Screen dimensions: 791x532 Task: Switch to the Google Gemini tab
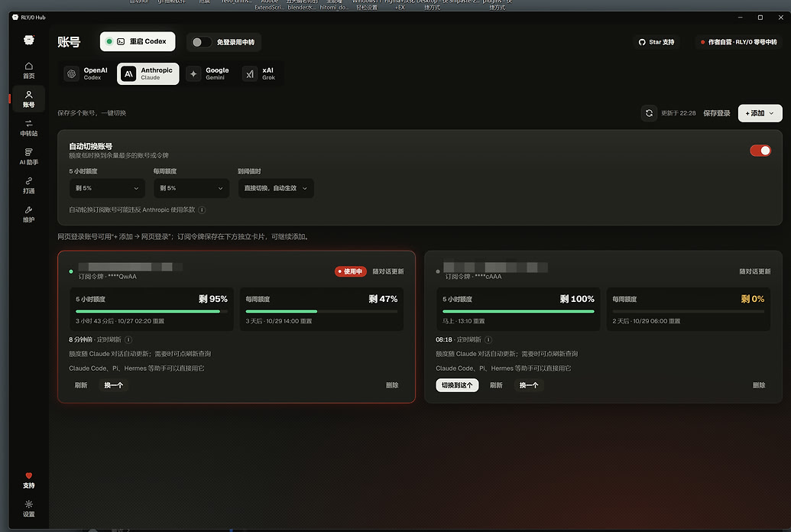208,73
